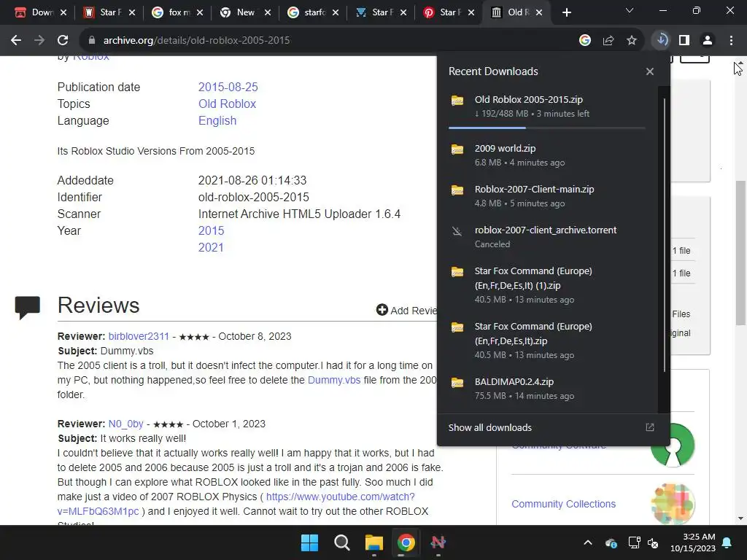Open Roblox-2007-Client-main.zip download
This screenshot has width=747, height=560.
coord(547,195)
